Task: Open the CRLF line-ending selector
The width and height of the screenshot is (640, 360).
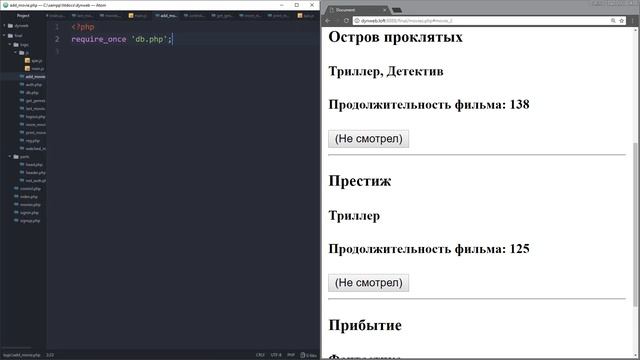Action: tap(260, 355)
